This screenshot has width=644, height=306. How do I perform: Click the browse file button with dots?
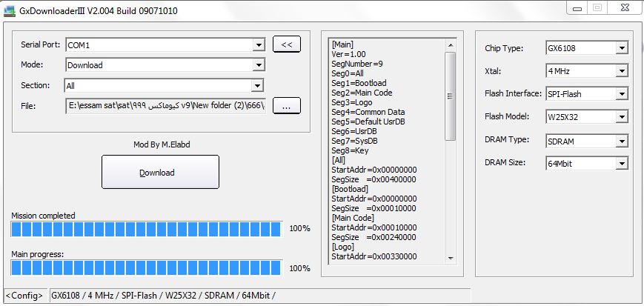[x=287, y=106]
